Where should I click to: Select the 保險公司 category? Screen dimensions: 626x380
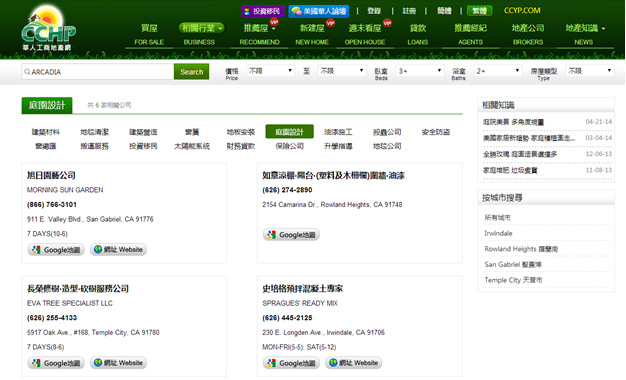click(289, 146)
